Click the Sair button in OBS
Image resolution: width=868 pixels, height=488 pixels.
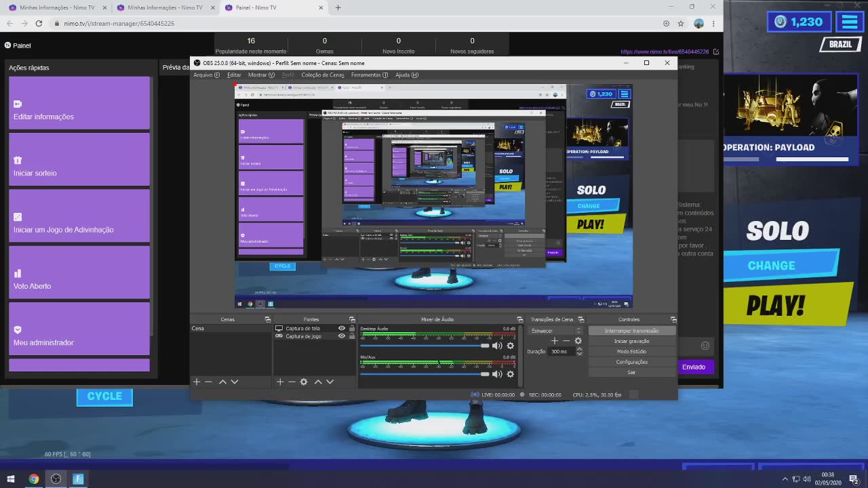pyautogui.click(x=631, y=372)
